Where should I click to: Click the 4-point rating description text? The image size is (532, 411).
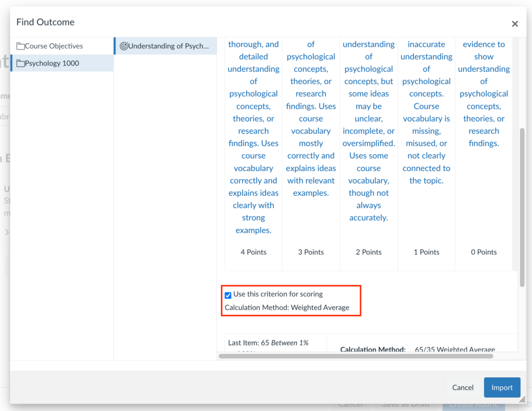tap(254, 137)
